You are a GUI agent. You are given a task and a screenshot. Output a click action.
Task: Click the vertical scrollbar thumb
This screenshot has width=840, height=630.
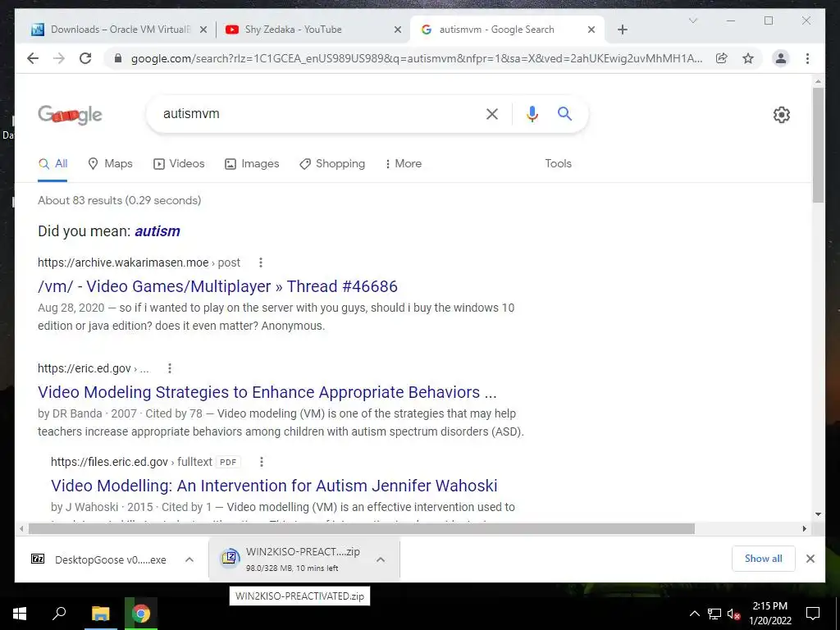(818, 144)
